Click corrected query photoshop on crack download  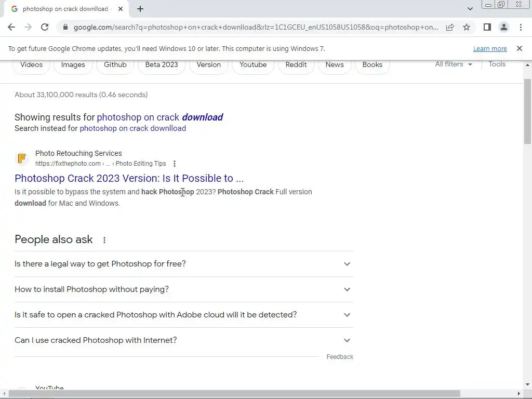[x=160, y=117]
